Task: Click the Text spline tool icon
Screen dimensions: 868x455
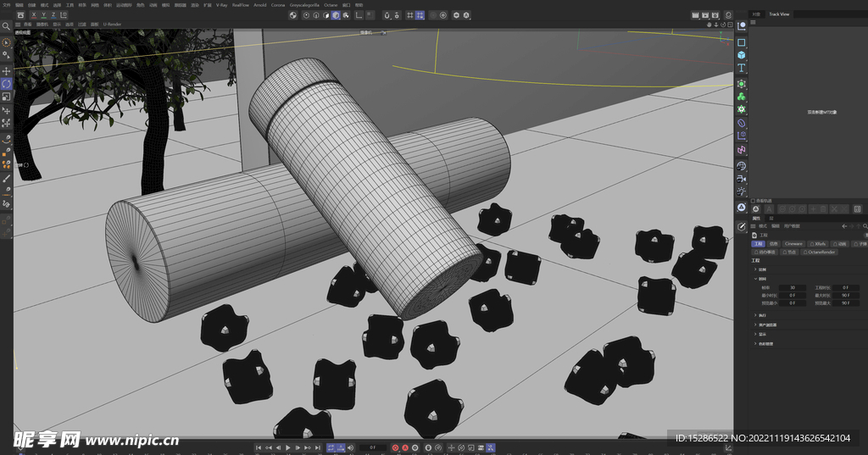Action: (x=741, y=68)
